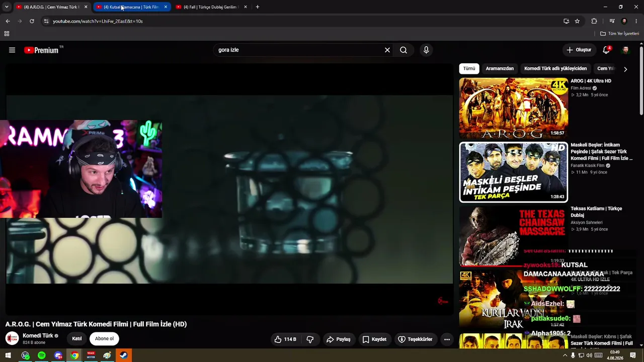Open Windows notification center
This screenshot has width=644, height=362.
(633, 355)
